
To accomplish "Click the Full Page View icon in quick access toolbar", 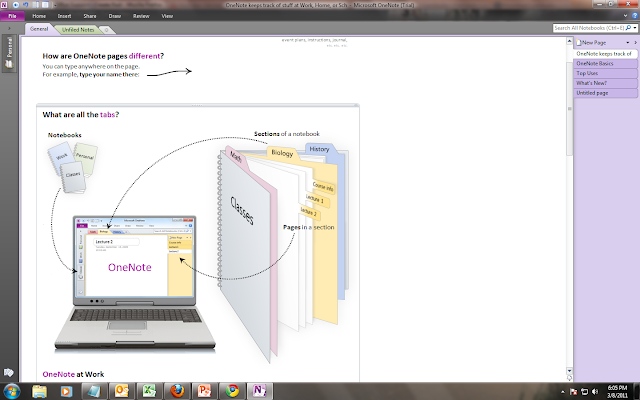I will pos(45,5).
